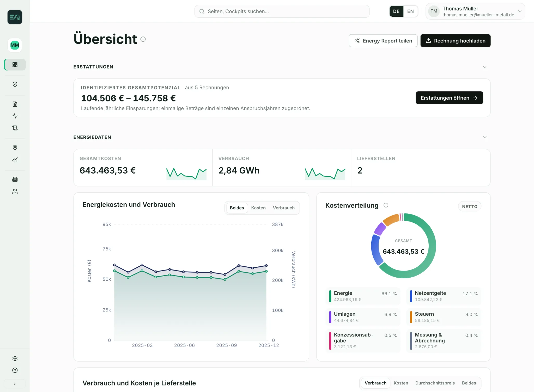This screenshot has width=534, height=392.
Task: Click 'aus 5 Rechnungen' text
Action: click(207, 88)
